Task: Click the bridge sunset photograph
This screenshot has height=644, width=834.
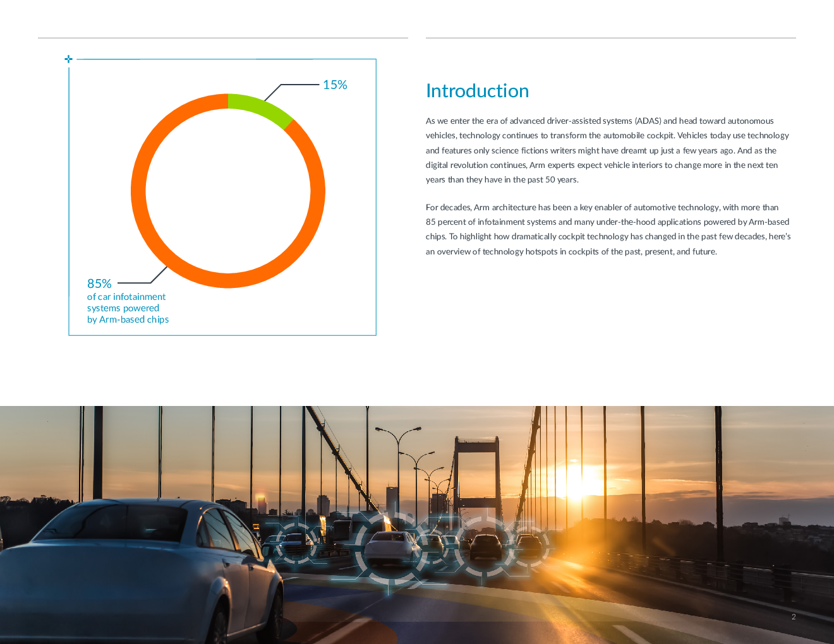Action: pyautogui.click(x=417, y=525)
